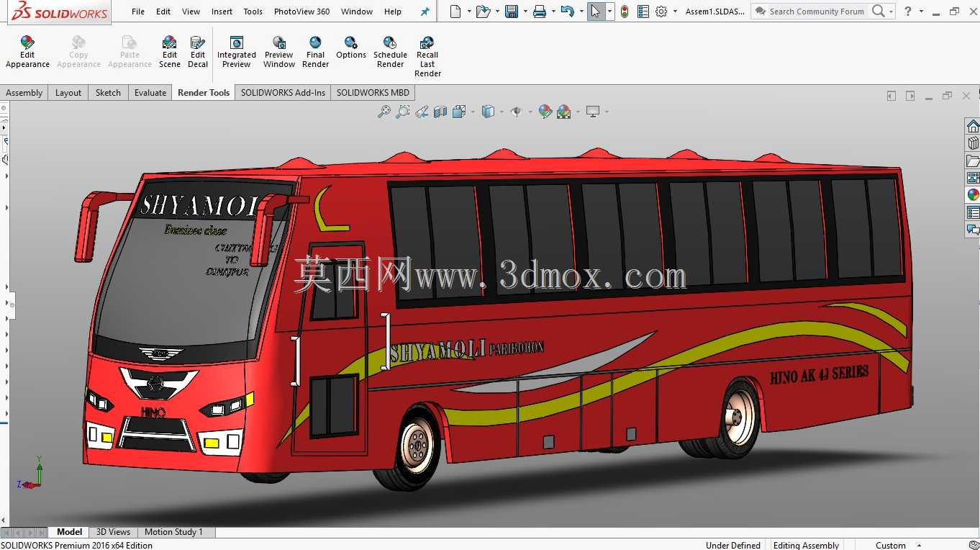The image size is (980, 550).
Task: Open View Settings monitor icon
Action: pyautogui.click(x=593, y=112)
